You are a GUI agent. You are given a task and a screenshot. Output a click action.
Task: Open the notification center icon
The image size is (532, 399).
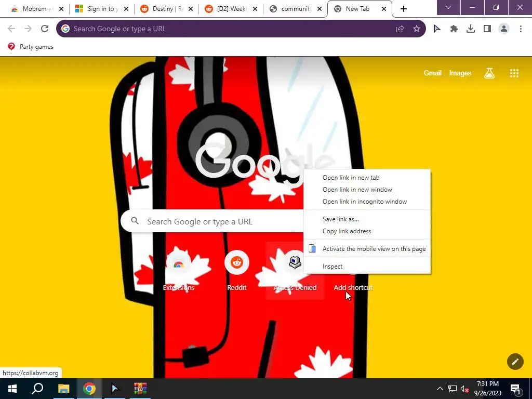point(515,389)
